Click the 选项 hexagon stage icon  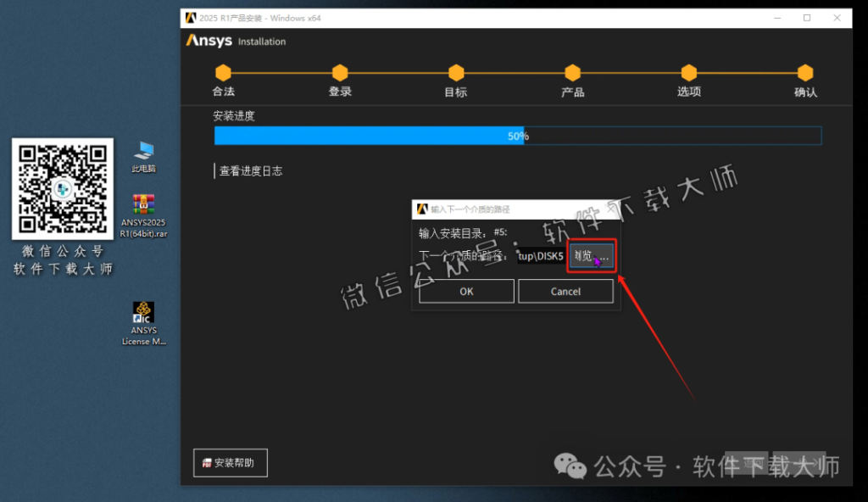click(688, 74)
